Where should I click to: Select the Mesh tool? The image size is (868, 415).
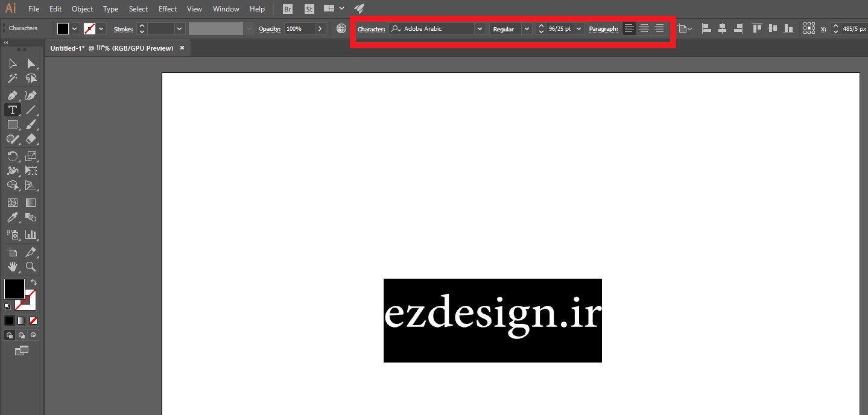12,203
